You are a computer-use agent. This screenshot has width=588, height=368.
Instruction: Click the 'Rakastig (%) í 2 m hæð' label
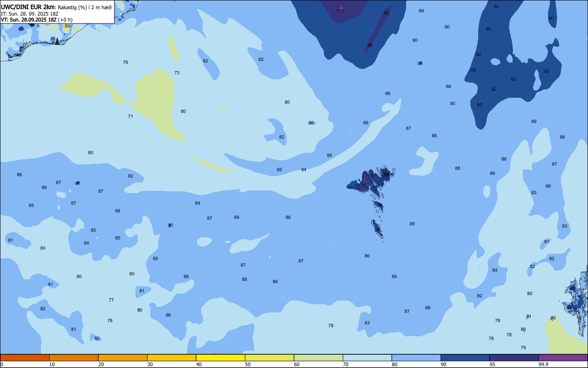click(x=84, y=7)
